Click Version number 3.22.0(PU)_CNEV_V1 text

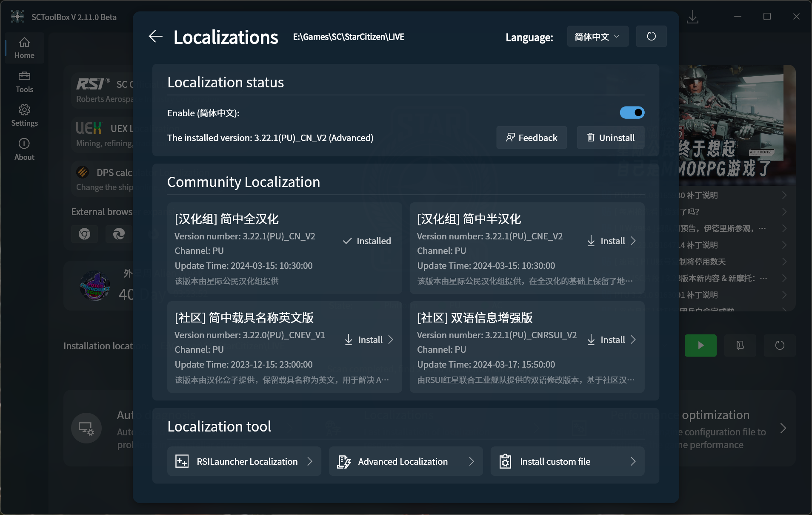point(250,335)
